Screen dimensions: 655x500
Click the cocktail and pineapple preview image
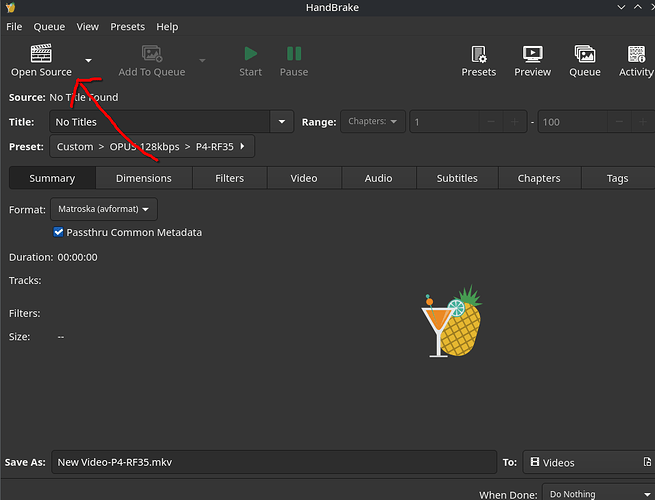(452, 321)
